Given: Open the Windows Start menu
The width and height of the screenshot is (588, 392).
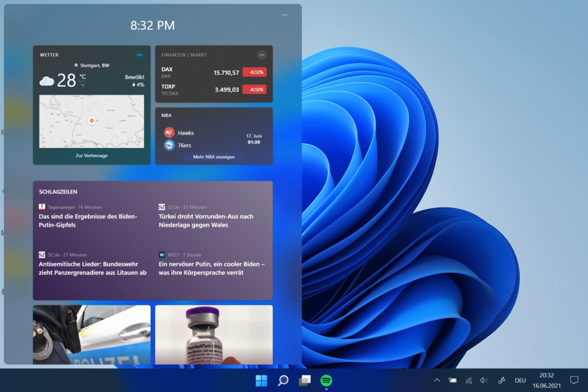Looking at the screenshot, I should click(261, 380).
